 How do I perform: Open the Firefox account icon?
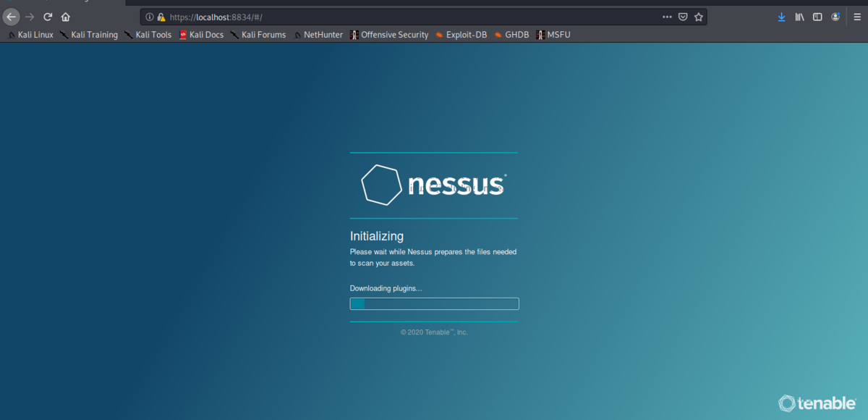click(x=835, y=17)
